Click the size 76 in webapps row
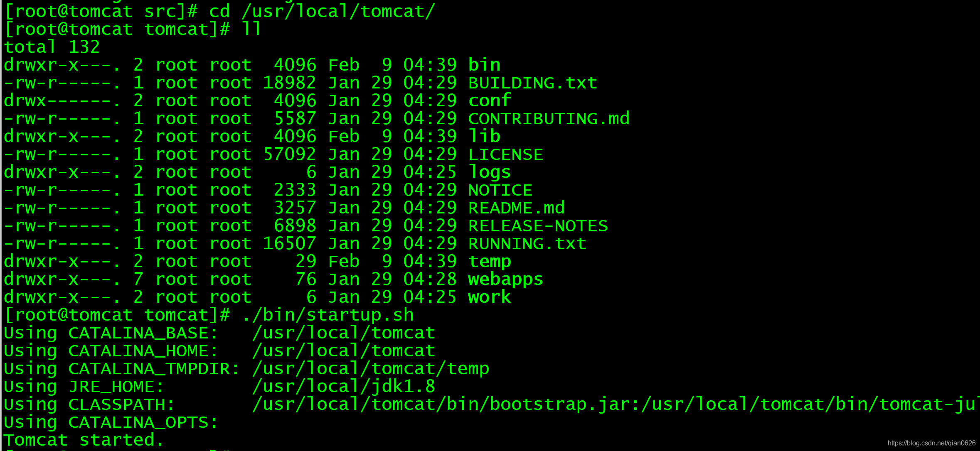Viewport: 980px width, 451px height. pyautogui.click(x=306, y=279)
